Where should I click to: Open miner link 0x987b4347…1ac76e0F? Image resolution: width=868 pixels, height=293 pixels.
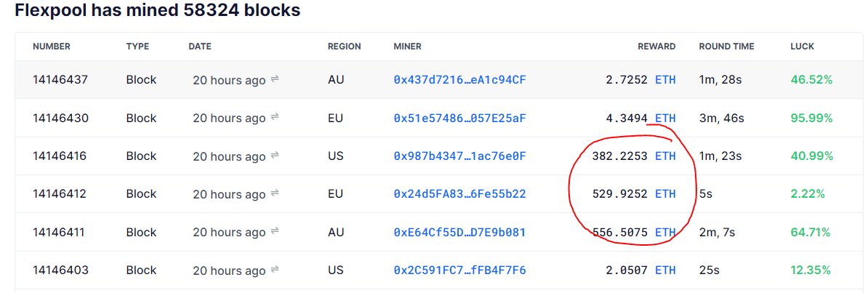pyautogui.click(x=459, y=156)
